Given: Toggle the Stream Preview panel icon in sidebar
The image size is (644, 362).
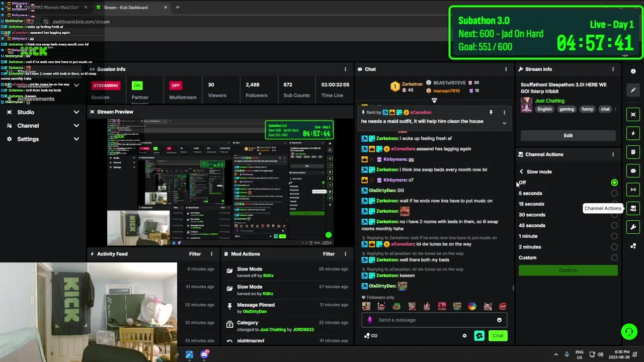Looking at the screenshot, I should [x=633, y=115].
